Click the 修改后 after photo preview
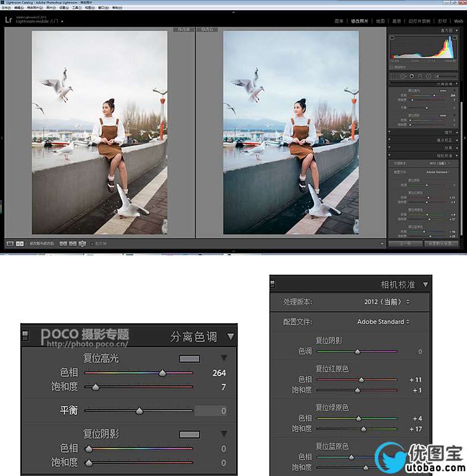 (291, 132)
